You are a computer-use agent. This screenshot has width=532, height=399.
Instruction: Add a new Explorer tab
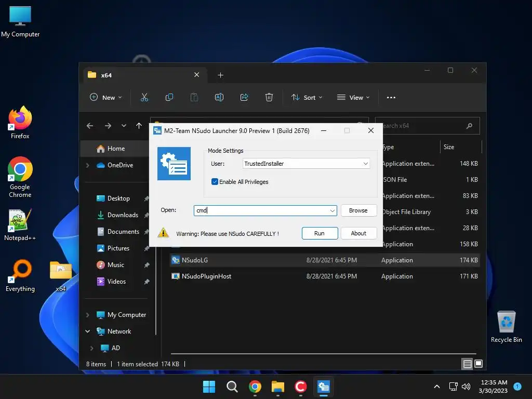pos(220,75)
